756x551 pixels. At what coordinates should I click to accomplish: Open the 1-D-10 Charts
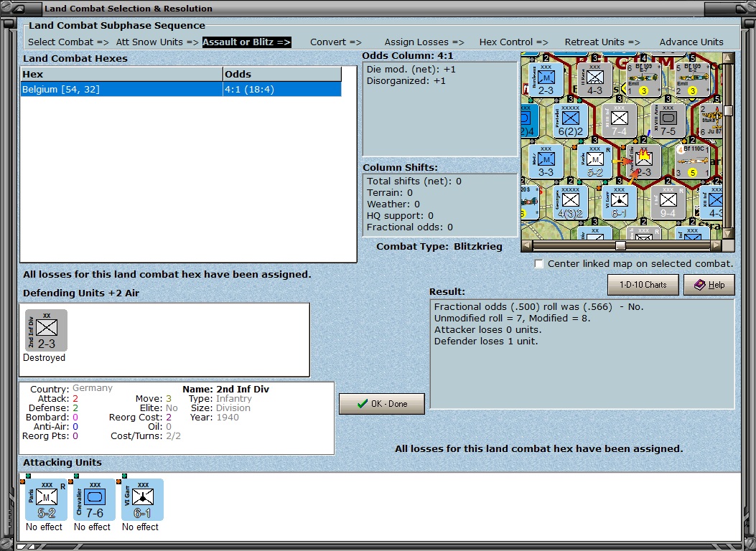pos(643,285)
